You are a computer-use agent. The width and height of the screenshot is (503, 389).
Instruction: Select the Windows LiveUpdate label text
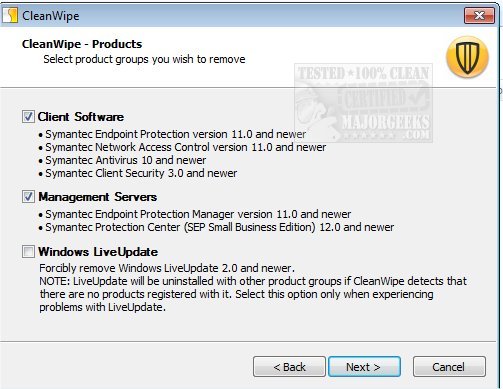click(98, 252)
